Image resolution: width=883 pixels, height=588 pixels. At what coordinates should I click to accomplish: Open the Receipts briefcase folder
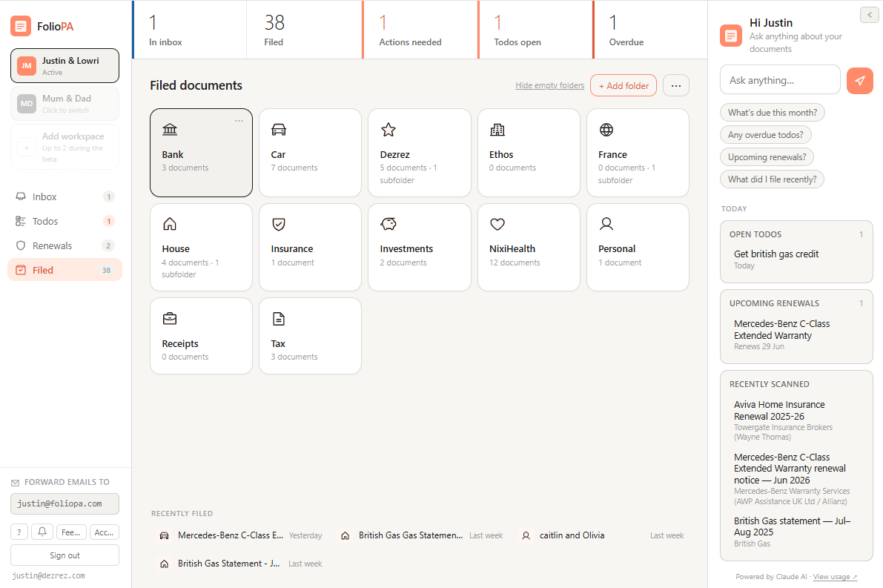point(201,336)
